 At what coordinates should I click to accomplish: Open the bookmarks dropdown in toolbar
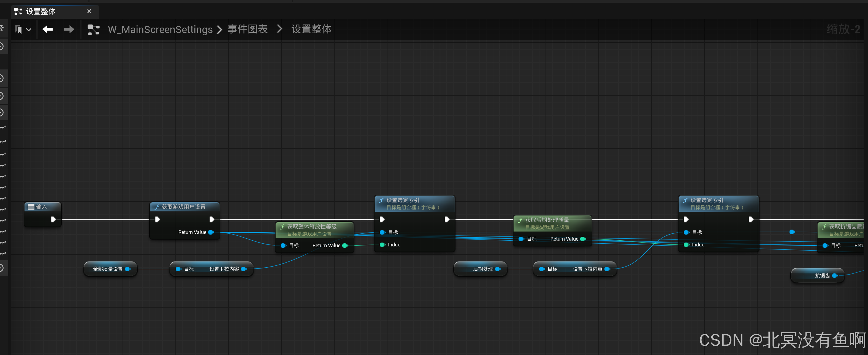[x=23, y=30]
